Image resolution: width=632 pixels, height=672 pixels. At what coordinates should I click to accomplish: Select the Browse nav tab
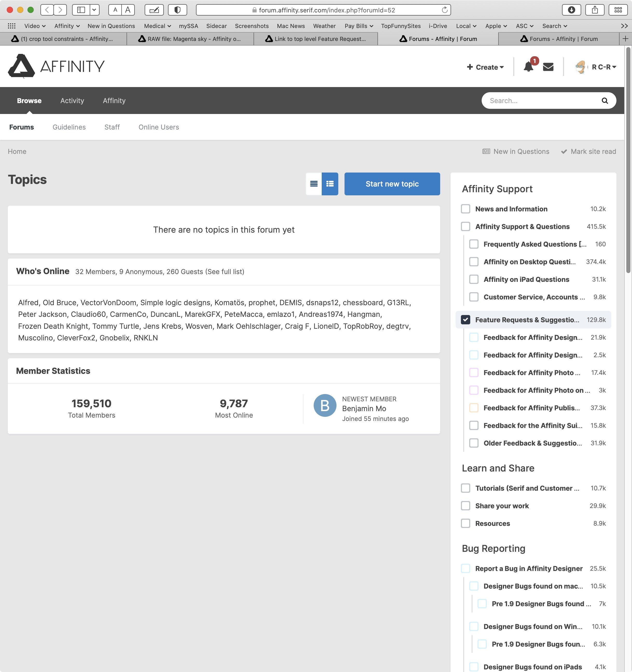click(29, 101)
